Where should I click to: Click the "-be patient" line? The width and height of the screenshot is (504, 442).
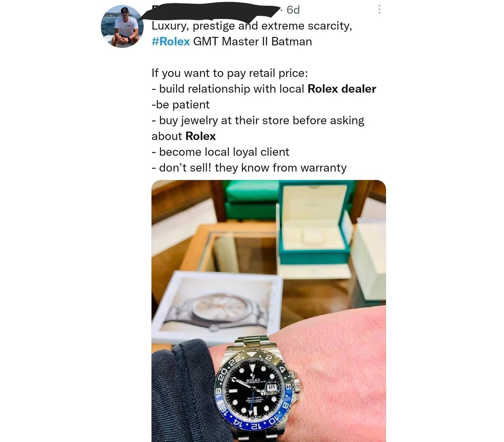tap(181, 105)
